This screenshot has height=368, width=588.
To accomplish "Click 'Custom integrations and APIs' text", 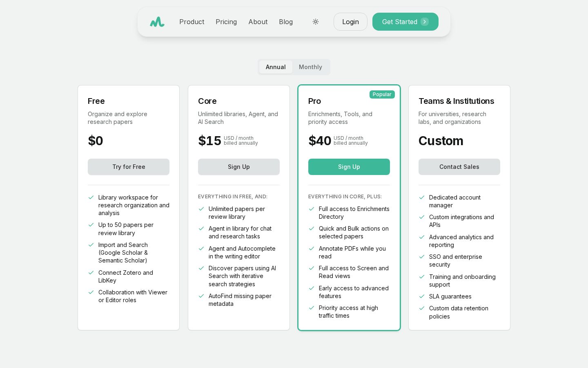I will 461,221.
